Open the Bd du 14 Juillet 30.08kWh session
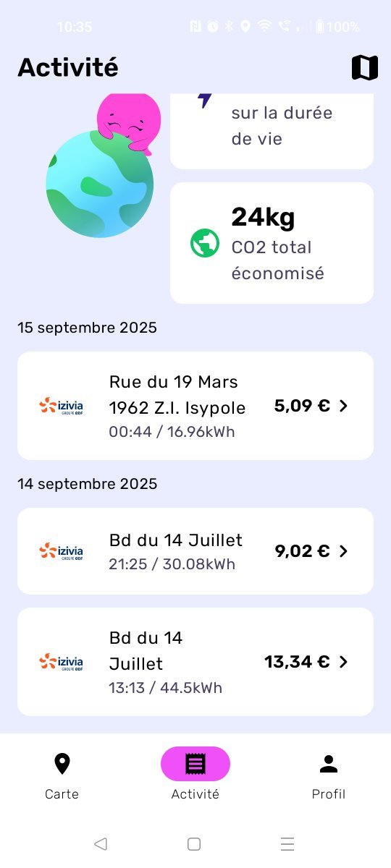Viewport: 391px width, 868px height. point(195,551)
